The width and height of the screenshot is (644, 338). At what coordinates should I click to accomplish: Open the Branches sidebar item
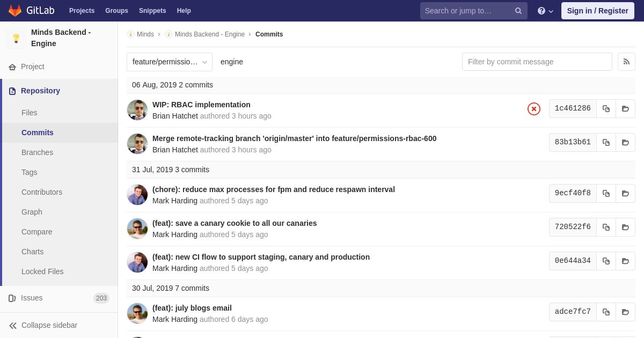pos(37,152)
